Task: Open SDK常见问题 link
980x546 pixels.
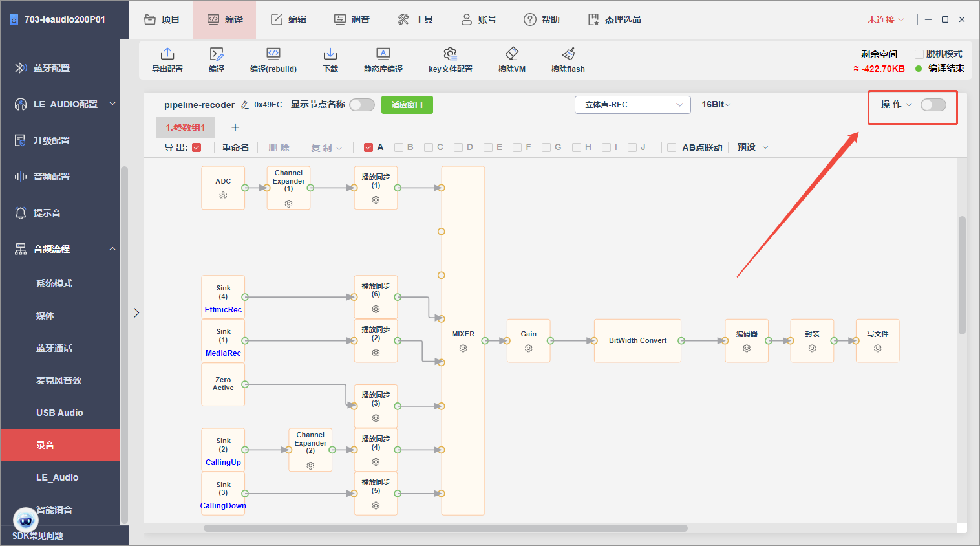Action: pos(37,536)
